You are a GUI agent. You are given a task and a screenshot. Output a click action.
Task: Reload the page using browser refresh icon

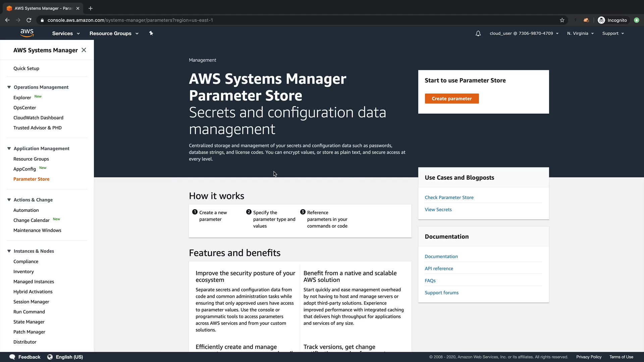point(29,20)
